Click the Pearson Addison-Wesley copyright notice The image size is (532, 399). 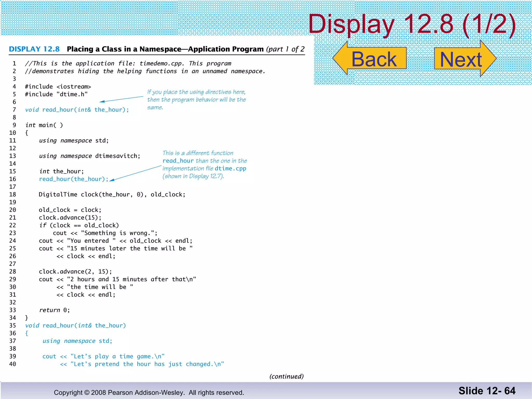click(149, 393)
